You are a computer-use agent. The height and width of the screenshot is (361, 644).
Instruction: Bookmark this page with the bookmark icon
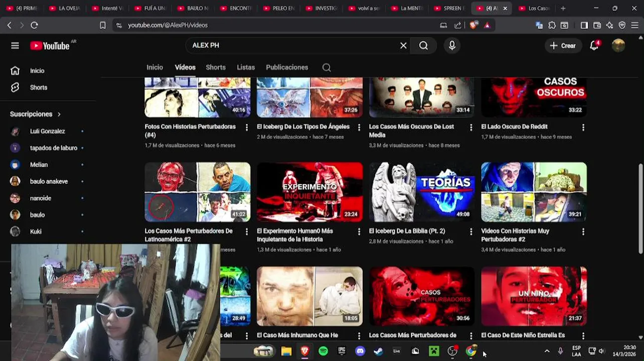point(103,25)
